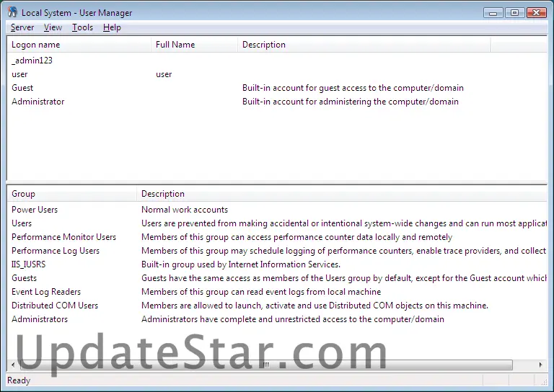Open the Tools menu
The width and height of the screenshot is (554, 392).
82,27
